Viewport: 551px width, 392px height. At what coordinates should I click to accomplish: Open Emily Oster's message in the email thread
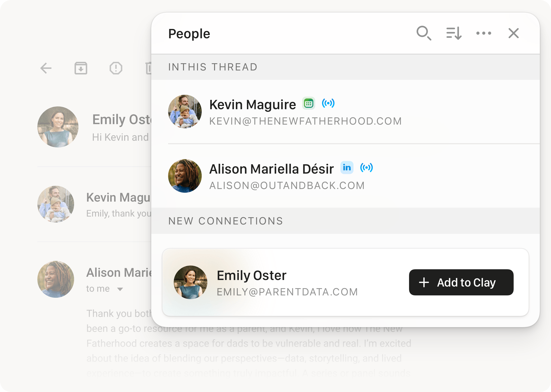[94, 127]
